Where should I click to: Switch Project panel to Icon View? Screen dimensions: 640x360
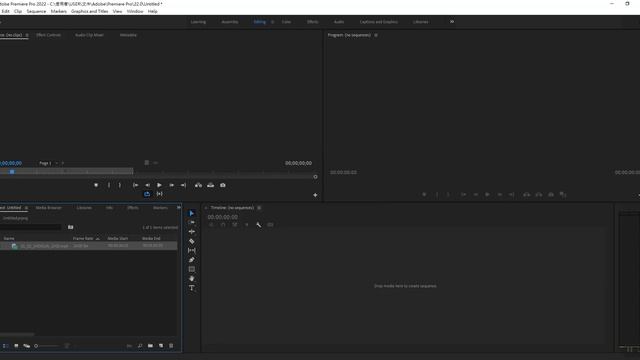[x=16, y=346]
